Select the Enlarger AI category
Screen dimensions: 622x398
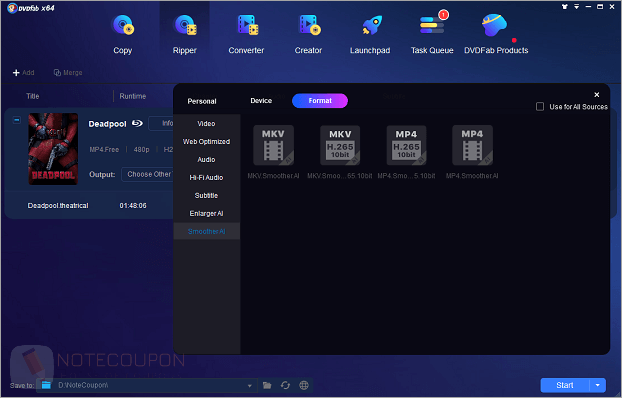(206, 213)
